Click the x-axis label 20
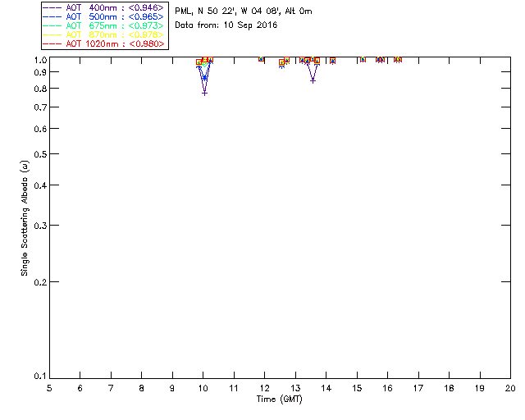The image size is (525, 420). pos(510,388)
